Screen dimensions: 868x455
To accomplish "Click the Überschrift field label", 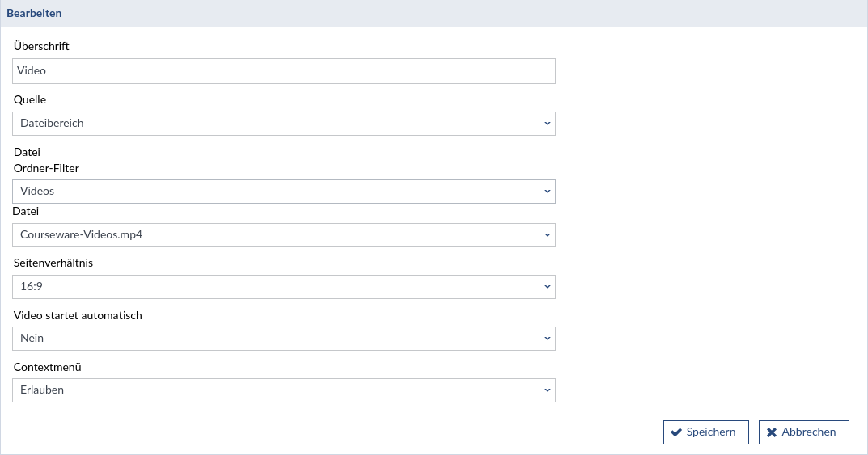I will [41, 47].
